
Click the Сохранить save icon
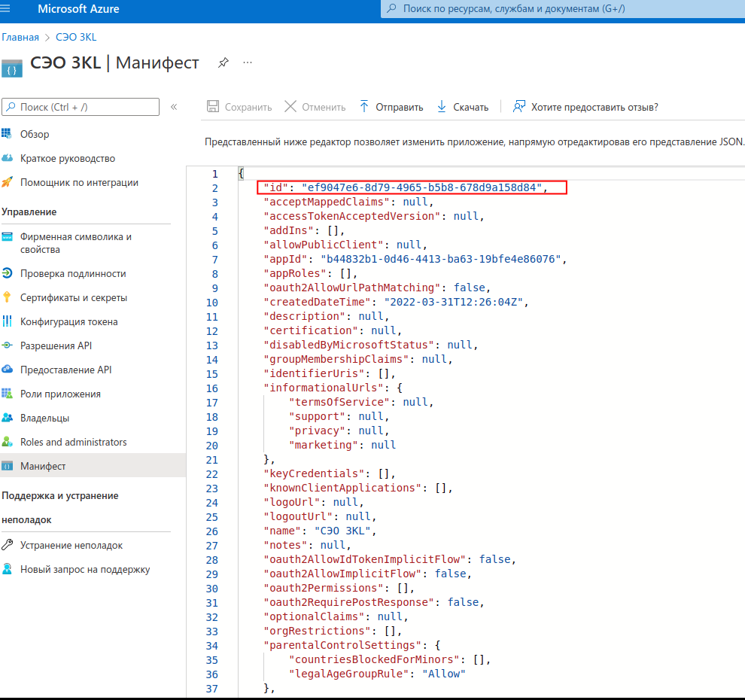tap(213, 106)
